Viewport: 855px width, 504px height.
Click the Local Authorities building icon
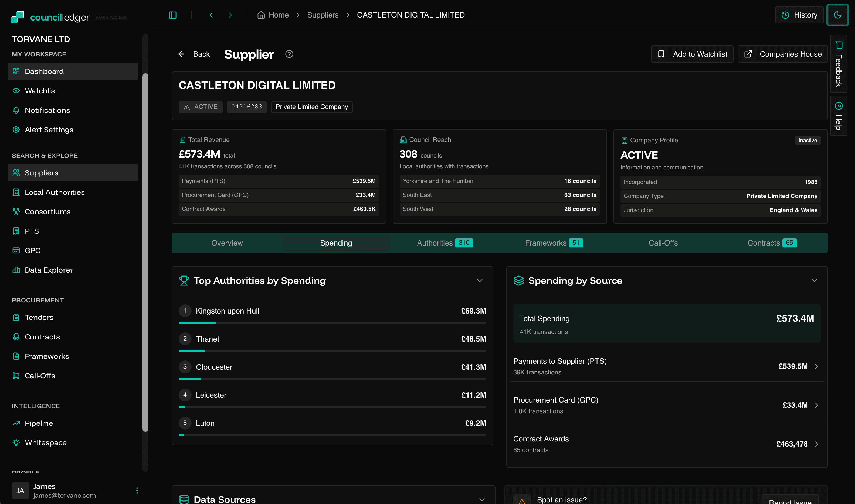click(x=16, y=192)
